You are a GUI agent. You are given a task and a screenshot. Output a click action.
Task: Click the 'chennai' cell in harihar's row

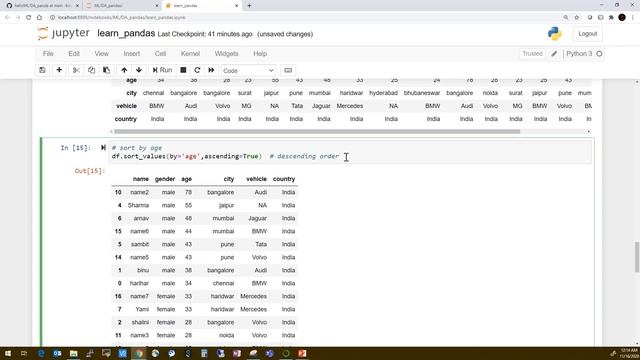tap(223, 283)
